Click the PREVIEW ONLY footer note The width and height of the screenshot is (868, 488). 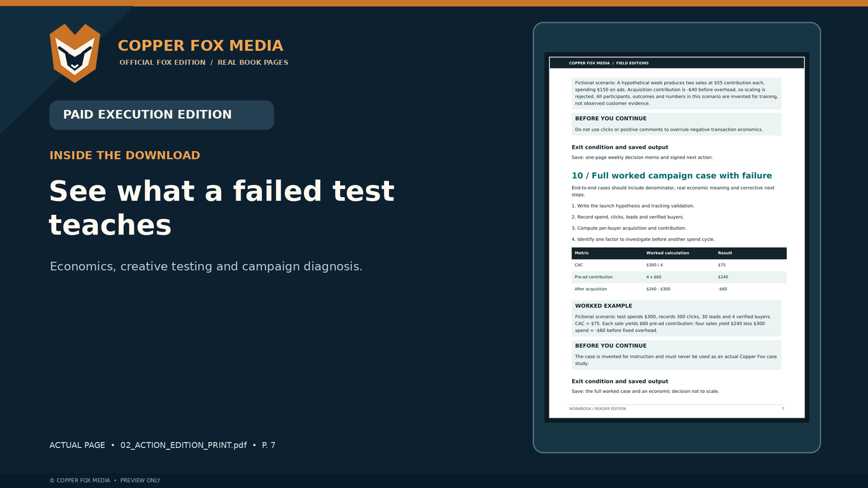click(140, 480)
